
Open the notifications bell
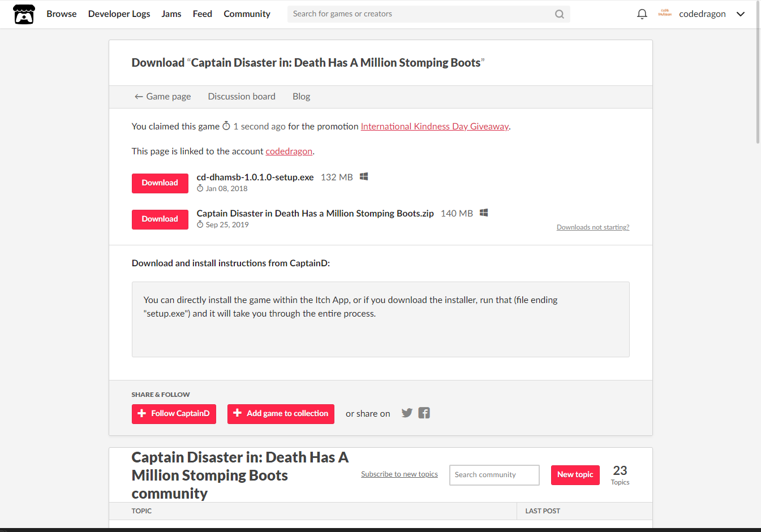point(642,14)
